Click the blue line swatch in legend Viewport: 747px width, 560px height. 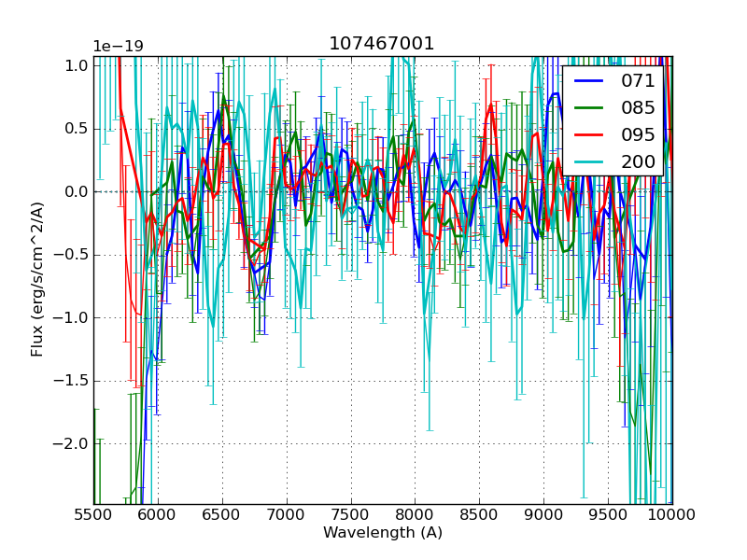[588, 81]
